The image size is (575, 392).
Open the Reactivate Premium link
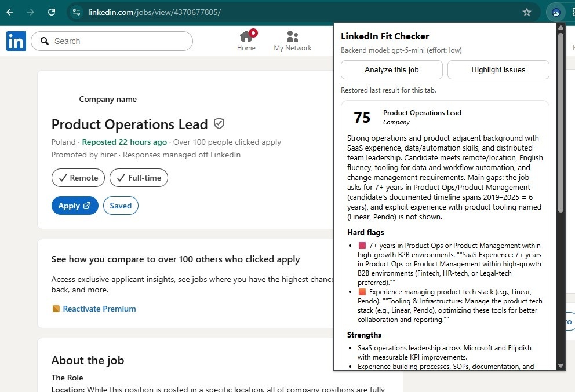99,309
